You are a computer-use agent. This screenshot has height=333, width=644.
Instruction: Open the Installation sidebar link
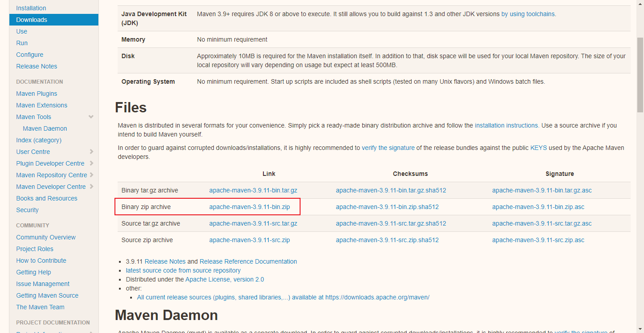click(x=31, y=8)
